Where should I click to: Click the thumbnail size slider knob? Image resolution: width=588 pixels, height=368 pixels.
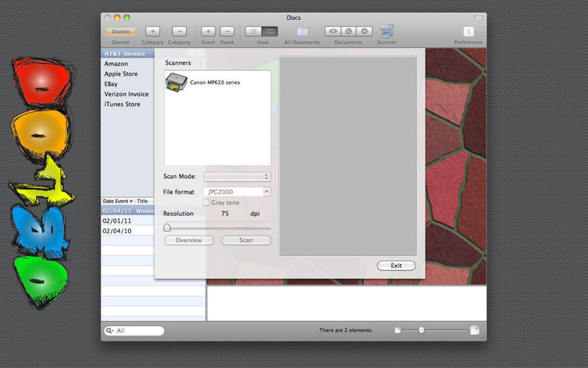(x=421, y=330)
